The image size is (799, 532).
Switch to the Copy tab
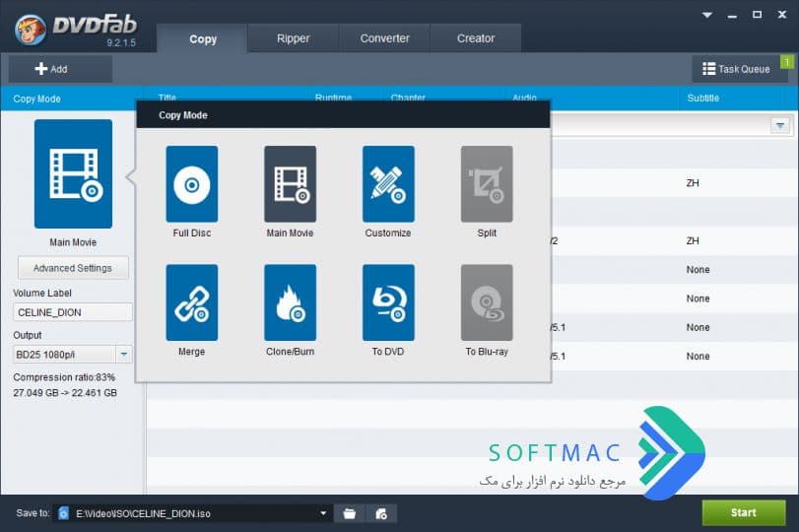click(203, 38)
